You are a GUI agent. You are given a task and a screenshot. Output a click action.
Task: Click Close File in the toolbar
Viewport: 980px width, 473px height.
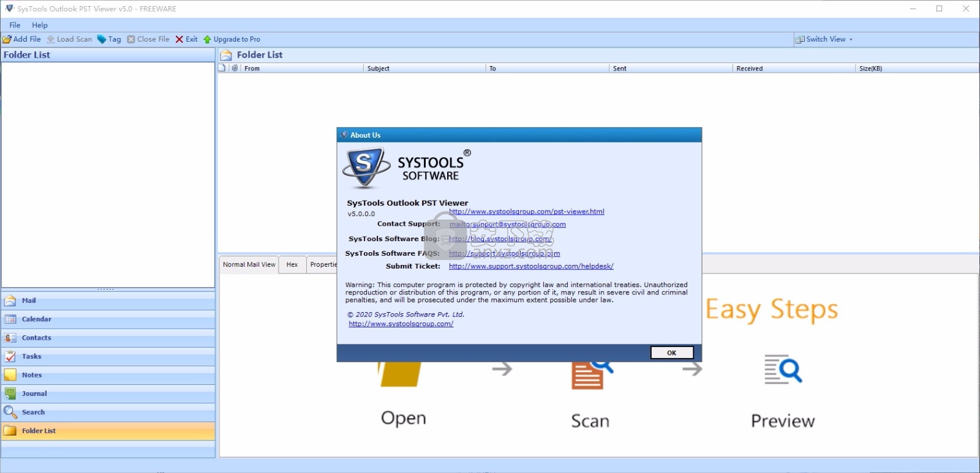click(148, 39)
